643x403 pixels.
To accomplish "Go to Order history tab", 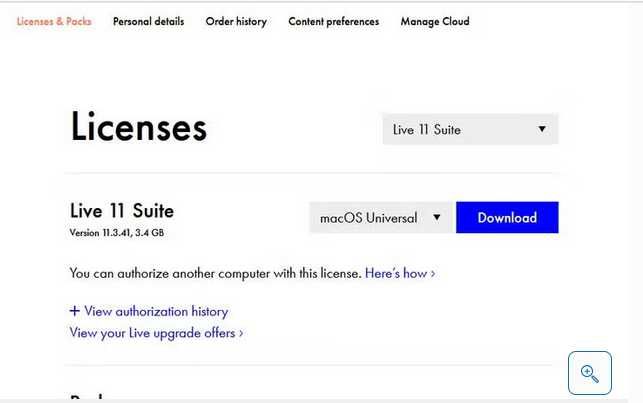I will (x=236, y=21).
